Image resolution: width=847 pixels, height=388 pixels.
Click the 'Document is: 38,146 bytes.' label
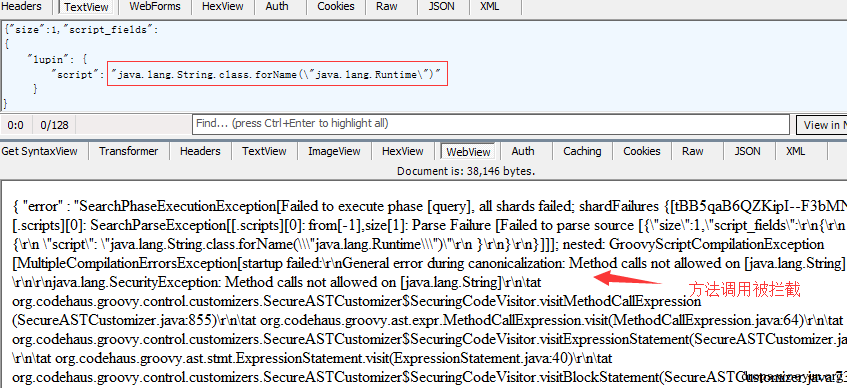(x=466, y=171)
